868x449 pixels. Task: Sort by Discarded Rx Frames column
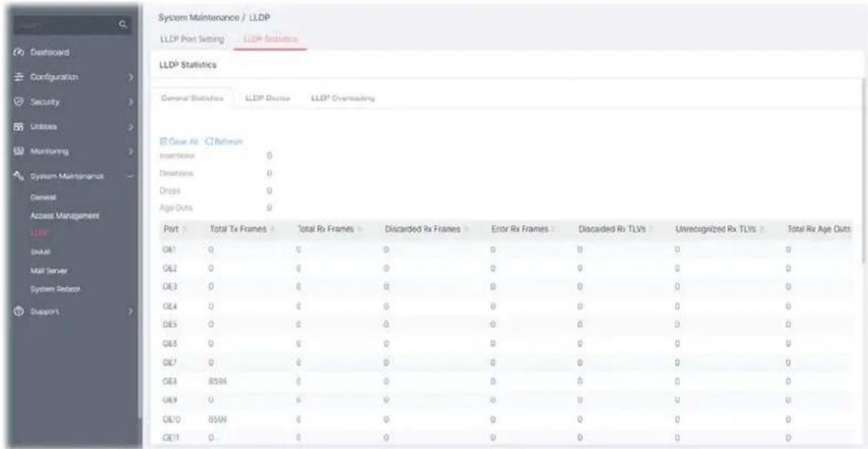[x=465, y=229]
